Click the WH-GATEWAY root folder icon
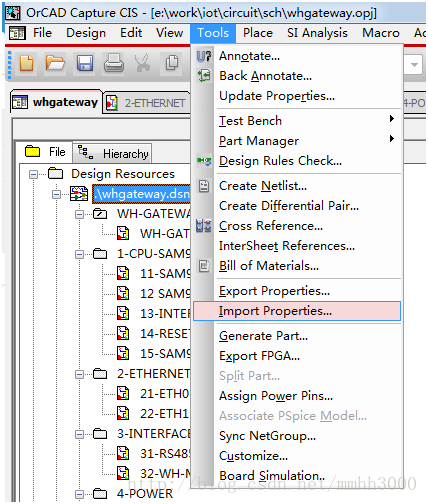The height and width of the screenshot is (504, 428). point(100,214)
